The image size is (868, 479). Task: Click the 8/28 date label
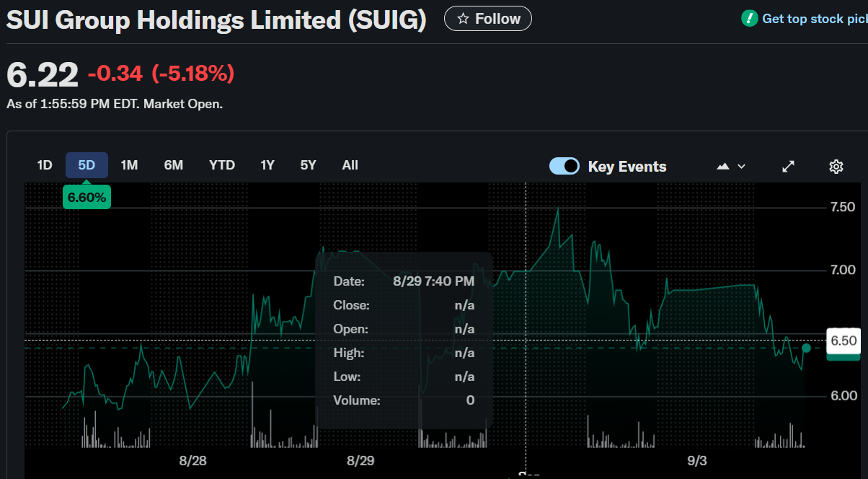pyautogui.click(x=192, y=461)
